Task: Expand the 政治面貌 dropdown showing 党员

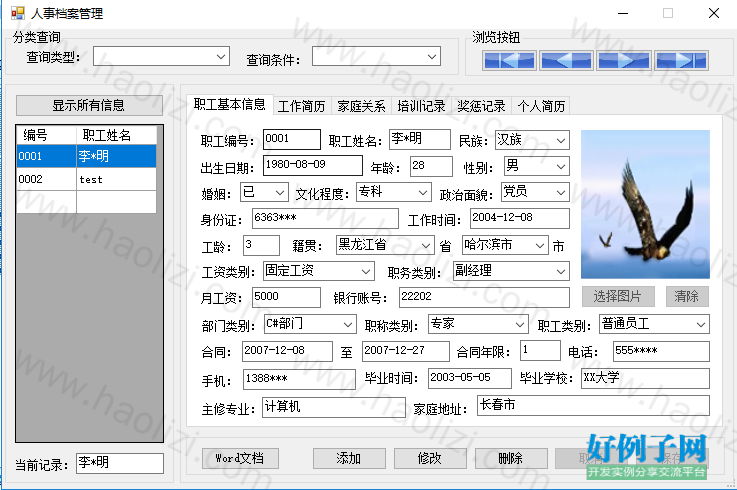Action: point(535,192)
